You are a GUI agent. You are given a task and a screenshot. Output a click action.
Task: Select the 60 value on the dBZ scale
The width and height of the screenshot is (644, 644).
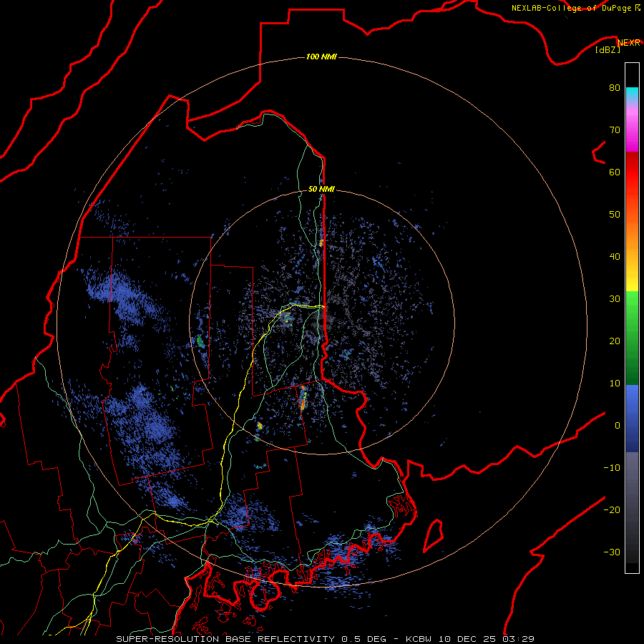[x=615, y=172]
